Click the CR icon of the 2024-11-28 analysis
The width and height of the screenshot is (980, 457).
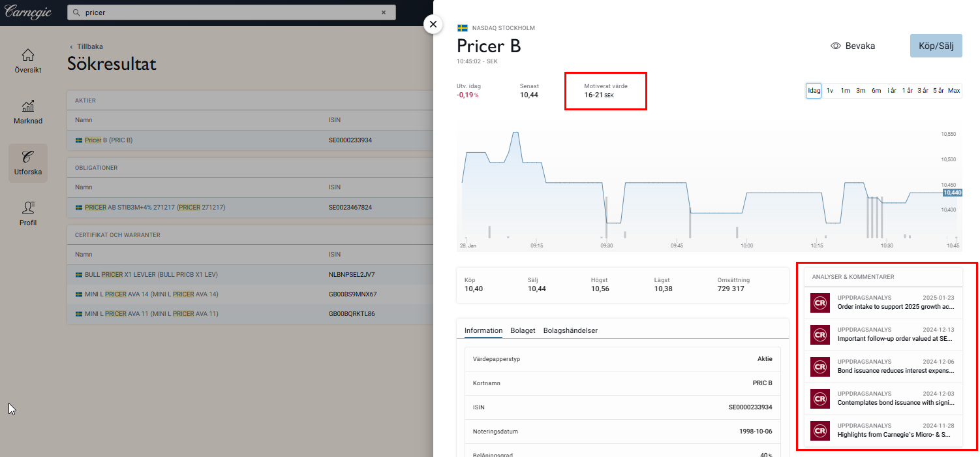(819, 430)
